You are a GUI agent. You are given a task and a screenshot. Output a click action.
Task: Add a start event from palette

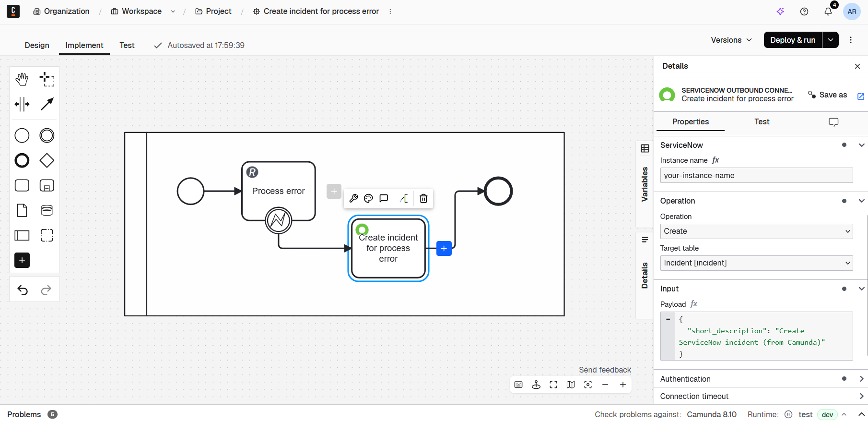tap(22, 135)
